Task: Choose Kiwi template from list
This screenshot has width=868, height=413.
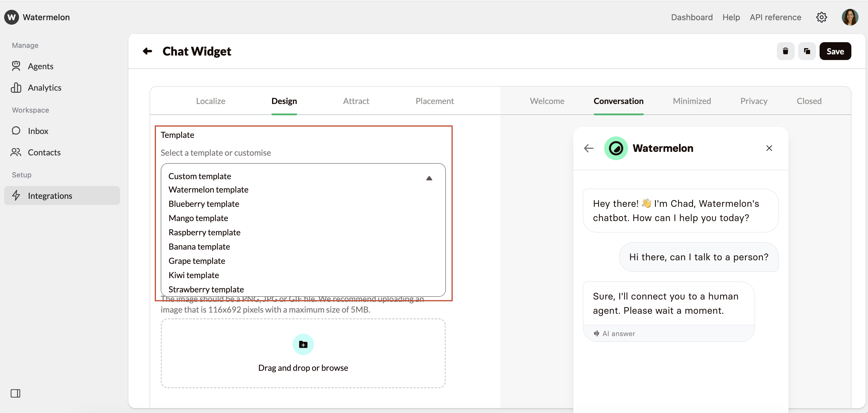Action: 193,275
